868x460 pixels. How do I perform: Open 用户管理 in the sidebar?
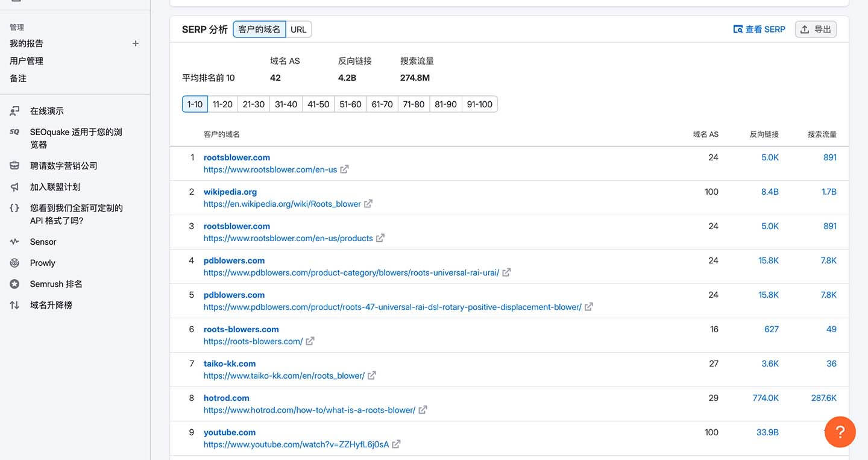point(27,61)
